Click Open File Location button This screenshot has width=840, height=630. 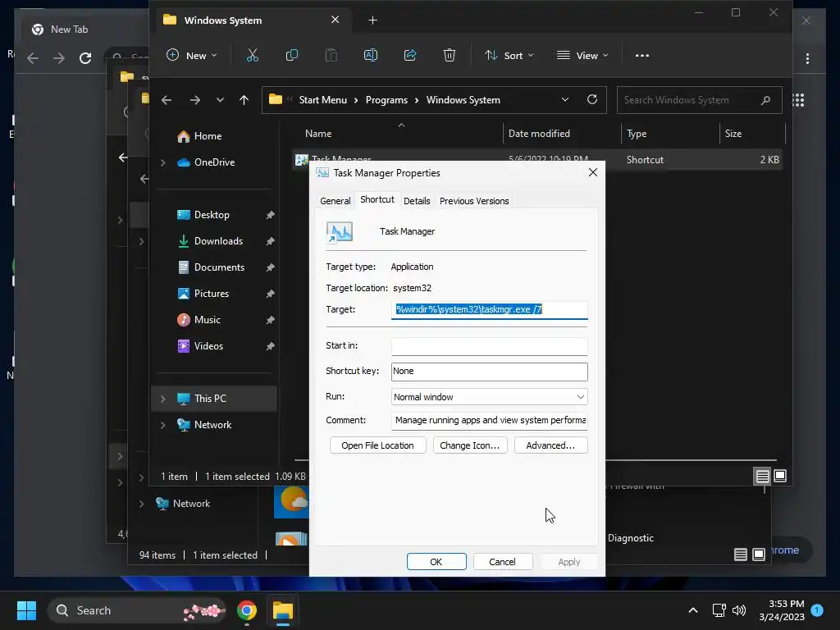pyautogui.click(x=377, y=445)
